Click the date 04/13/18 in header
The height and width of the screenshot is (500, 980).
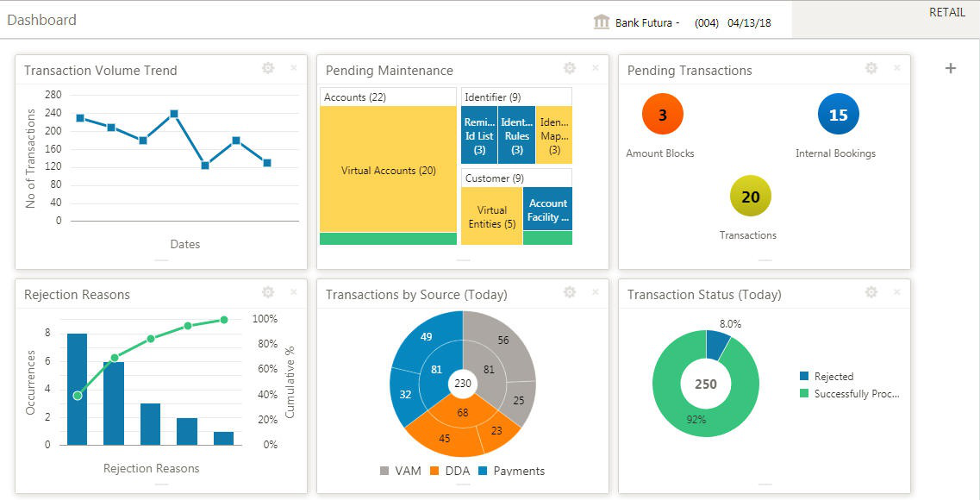tap(749, 23)
